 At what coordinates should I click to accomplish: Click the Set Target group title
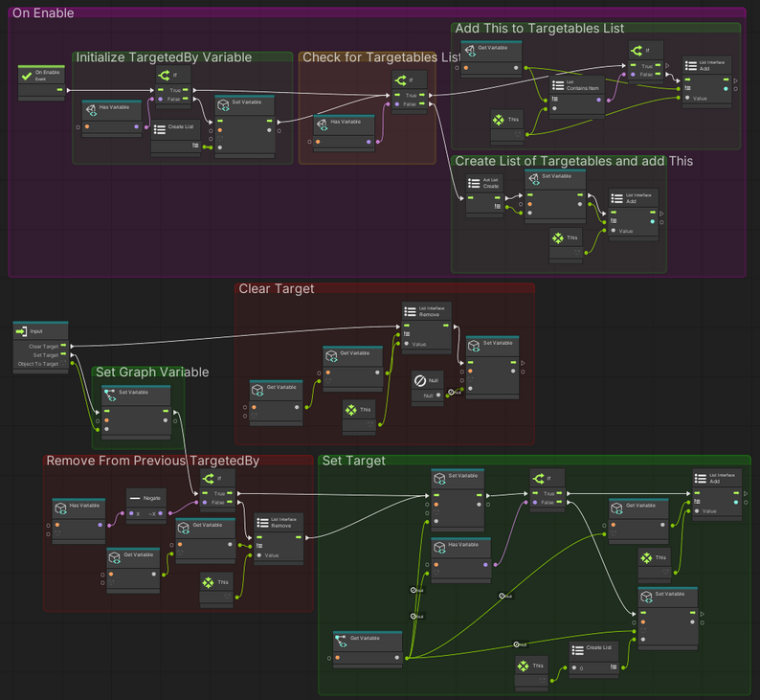[x=354, y=461]
